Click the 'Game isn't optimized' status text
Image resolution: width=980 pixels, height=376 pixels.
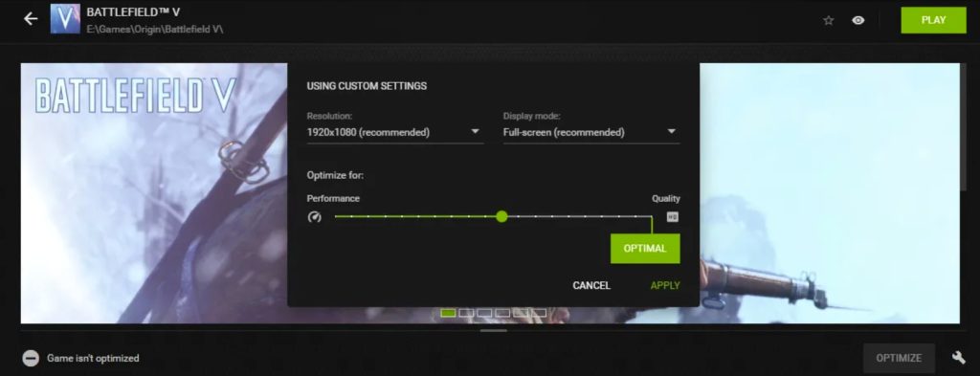pyautogui.click(x=93, y=359)
